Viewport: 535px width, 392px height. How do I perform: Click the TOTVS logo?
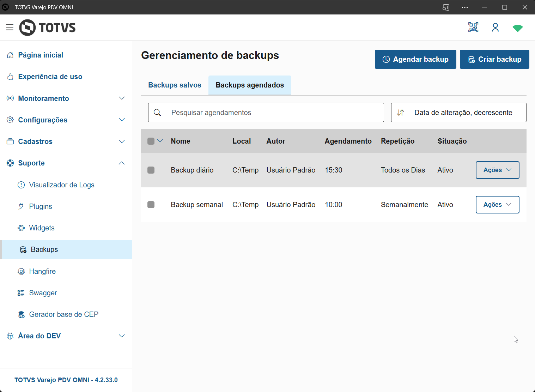(47, 28)
